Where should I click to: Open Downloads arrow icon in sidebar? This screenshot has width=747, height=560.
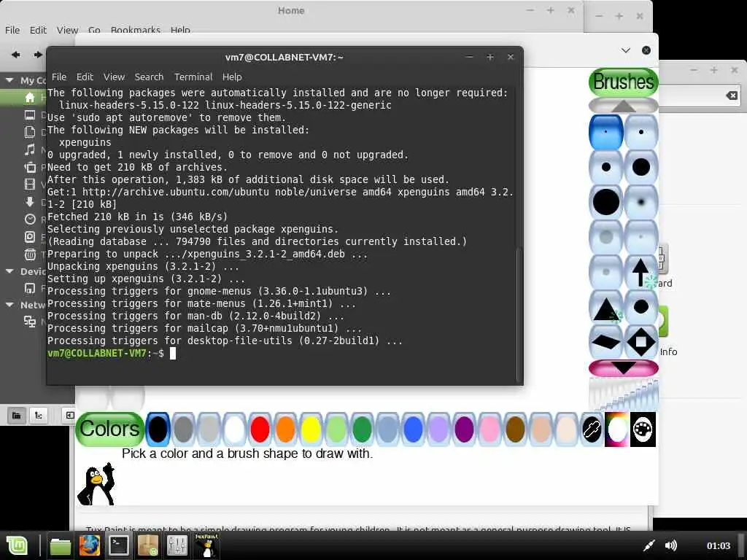click(x=29, y=201)
